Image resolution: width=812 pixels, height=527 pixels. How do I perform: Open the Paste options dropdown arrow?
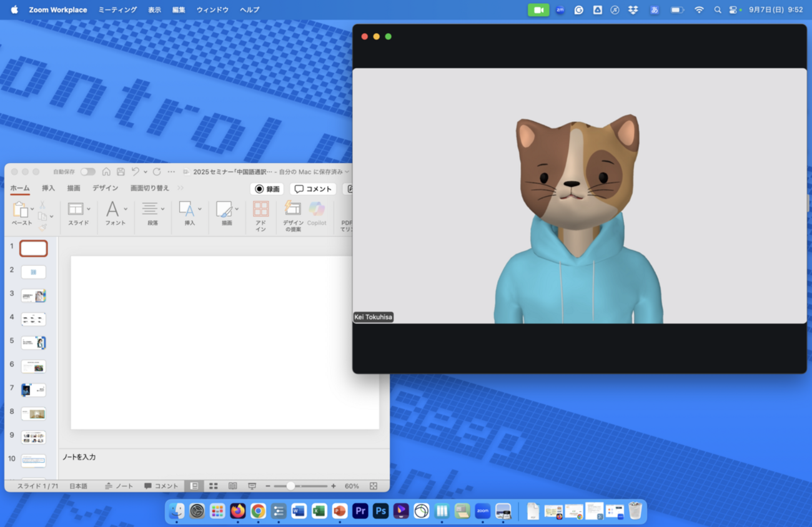tap(32, 209)
